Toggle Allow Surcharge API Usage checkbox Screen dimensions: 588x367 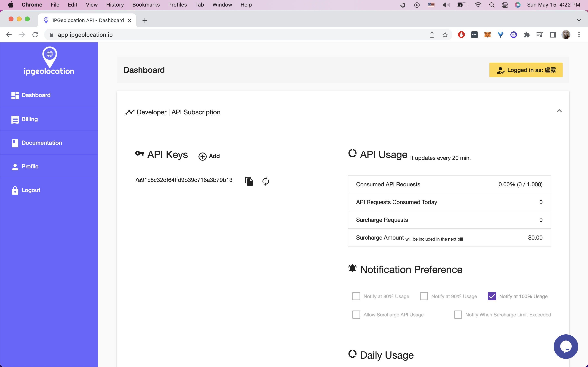356,315
